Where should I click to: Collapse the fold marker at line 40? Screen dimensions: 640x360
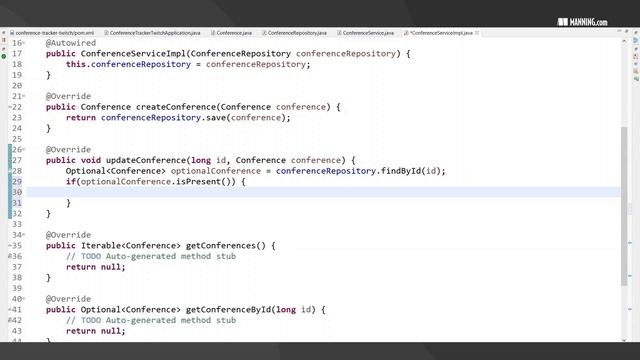click(24, 299)
